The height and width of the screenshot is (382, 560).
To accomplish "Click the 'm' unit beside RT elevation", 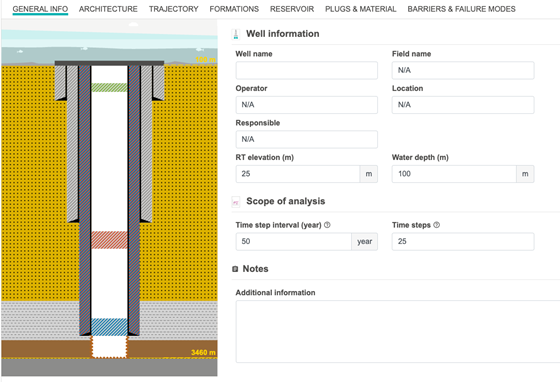I will [x=369, y=174].
